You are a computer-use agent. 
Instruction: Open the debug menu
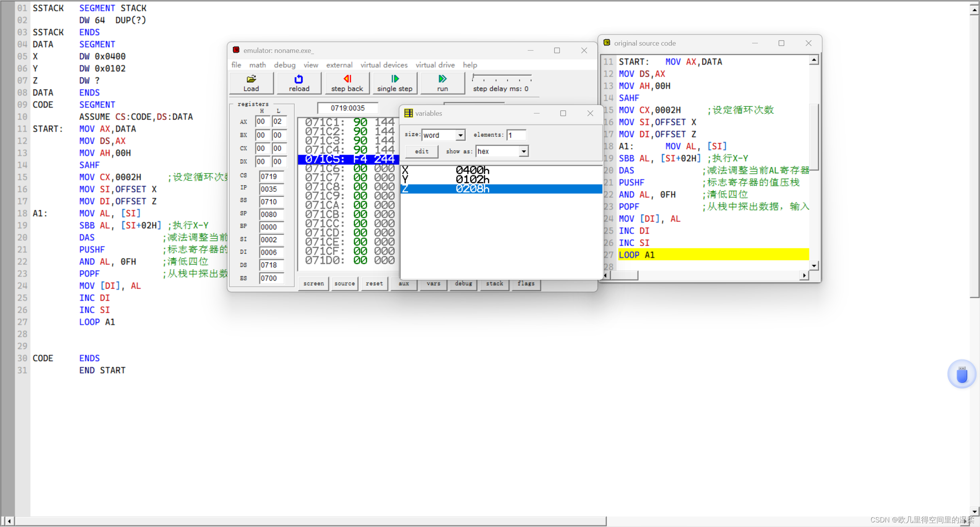[x=285, y=65]
